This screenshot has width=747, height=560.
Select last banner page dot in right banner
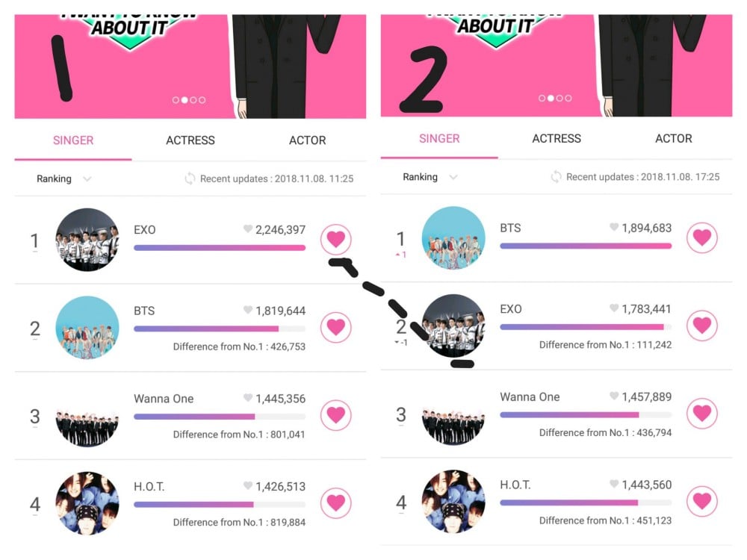(x=568, y=98)
